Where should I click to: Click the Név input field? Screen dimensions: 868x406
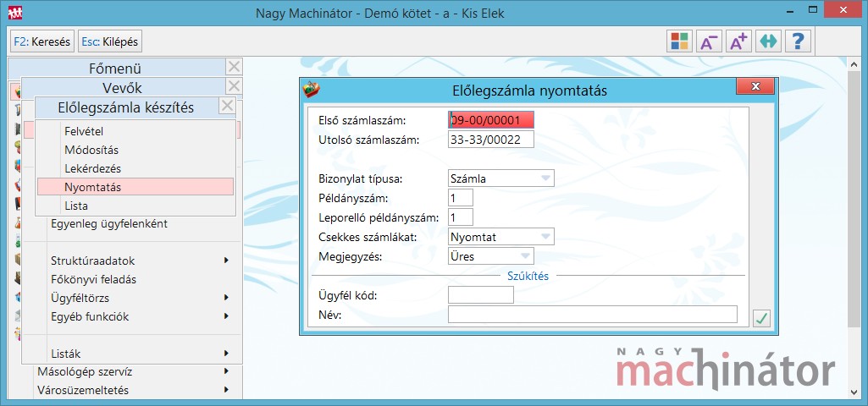[593, 314]
